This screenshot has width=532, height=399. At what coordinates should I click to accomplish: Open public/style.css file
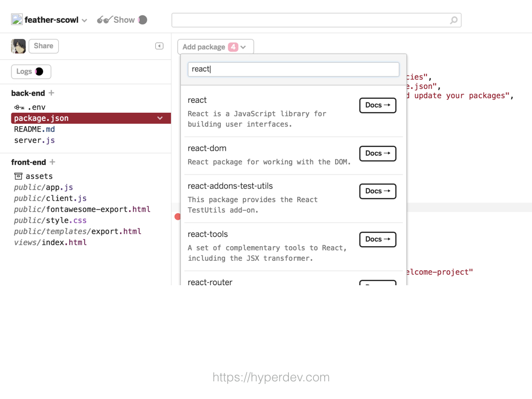(x=50, y=220)
